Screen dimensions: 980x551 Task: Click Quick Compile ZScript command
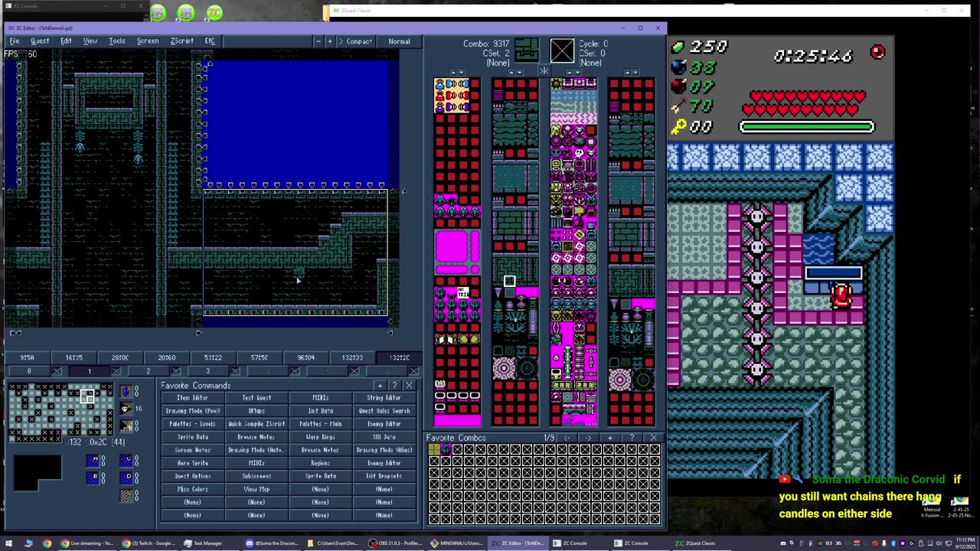coord(256,424)
